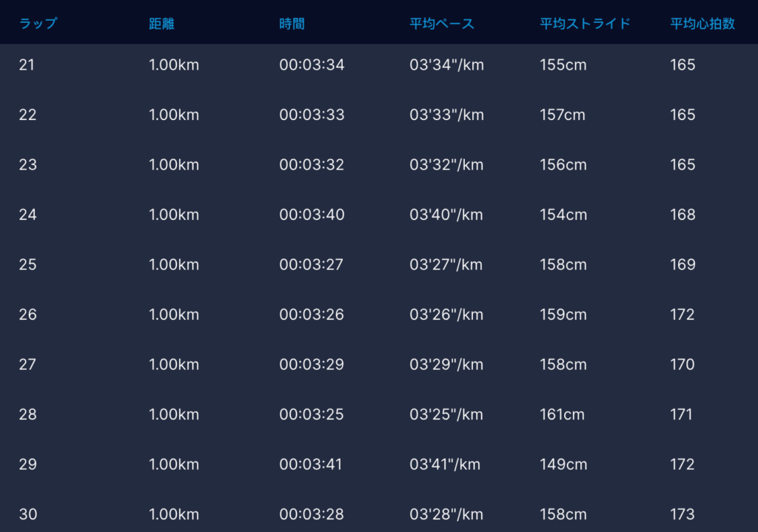
Task: Select the 時間 column header
Action: 292,24
